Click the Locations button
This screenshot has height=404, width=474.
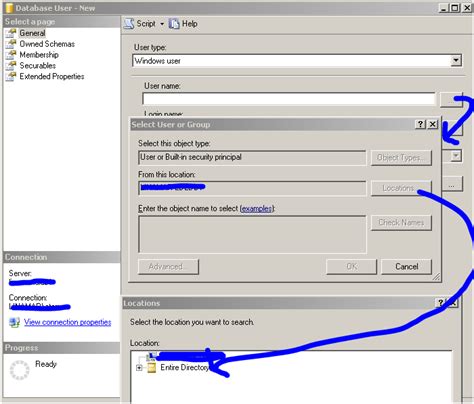[401, 188]
